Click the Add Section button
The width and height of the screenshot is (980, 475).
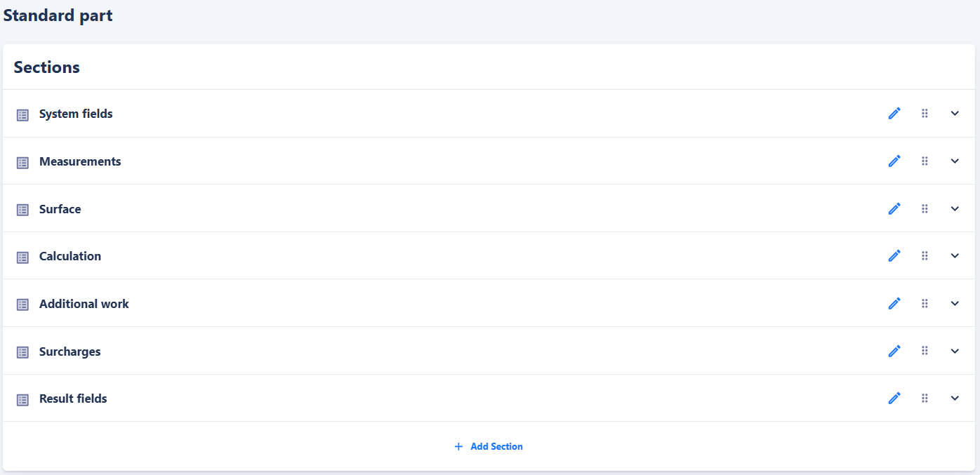[489, 446]
